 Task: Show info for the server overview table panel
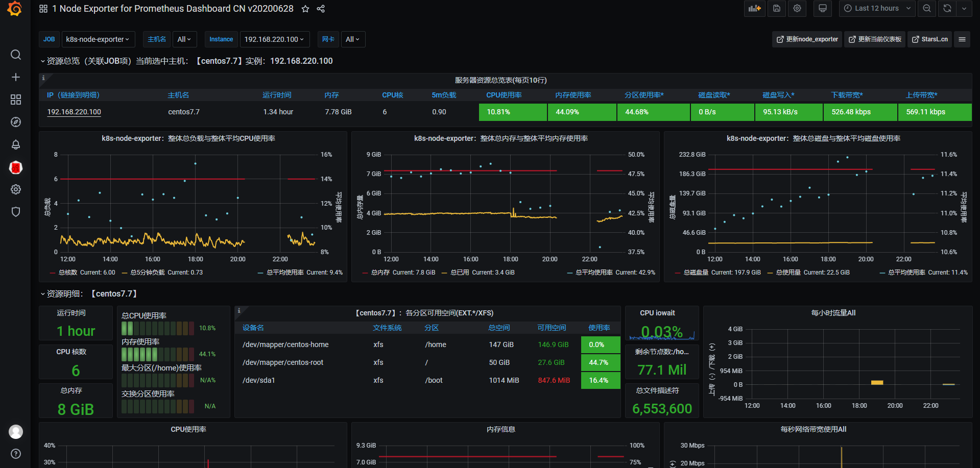pyautogui.click(x=43, y=78)
